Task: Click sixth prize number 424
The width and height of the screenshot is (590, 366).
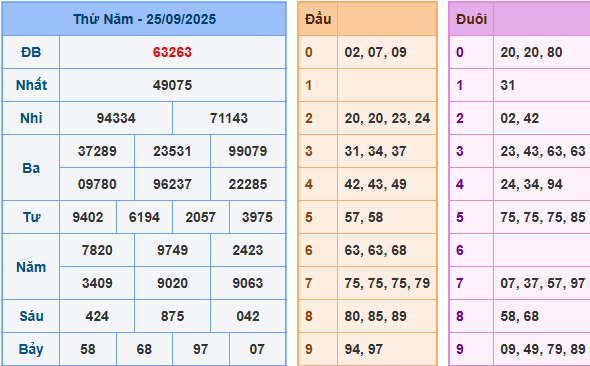Action: pyautogui.click(x=97, y=316)
